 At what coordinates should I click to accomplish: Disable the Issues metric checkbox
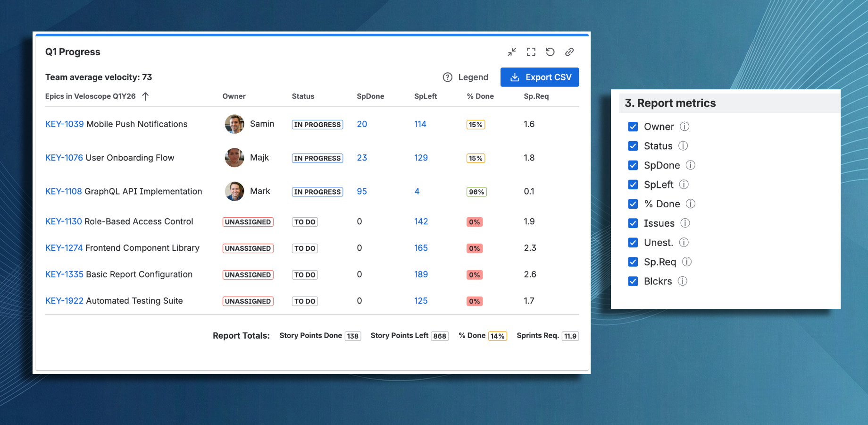(x=633, y=223)
